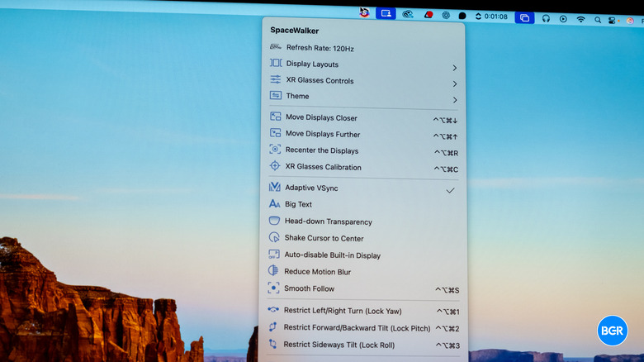This screenshot has height=362, width=644.
Task: Click the SpaceWalker menu title
Action: 295,31
